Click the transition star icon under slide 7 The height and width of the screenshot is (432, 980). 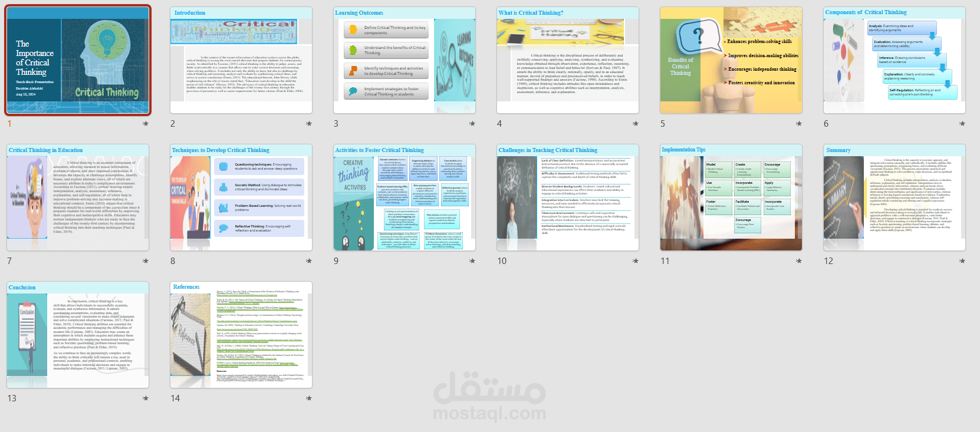pyautogui.click(x=146, y=261)
